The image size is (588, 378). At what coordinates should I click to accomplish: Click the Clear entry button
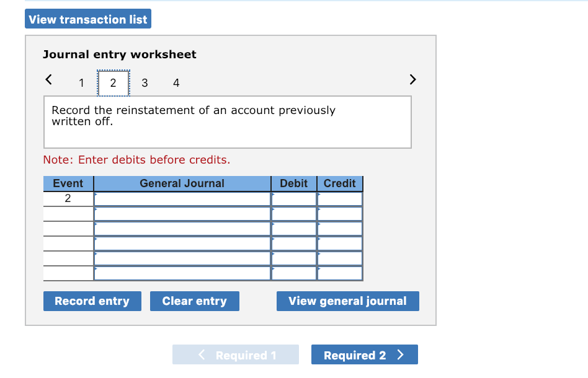[x=194, y=301]
